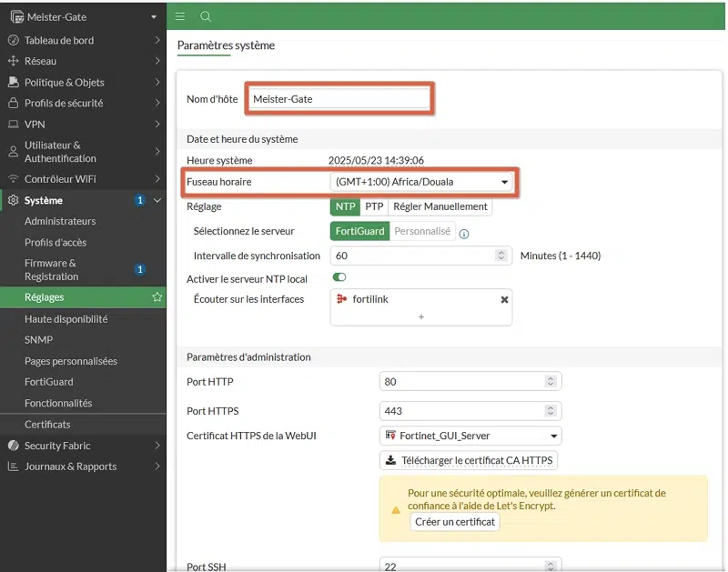This screenshot has height=572, width=728.
Task: Add an interface with the plus icon
Action: [420, 316]
